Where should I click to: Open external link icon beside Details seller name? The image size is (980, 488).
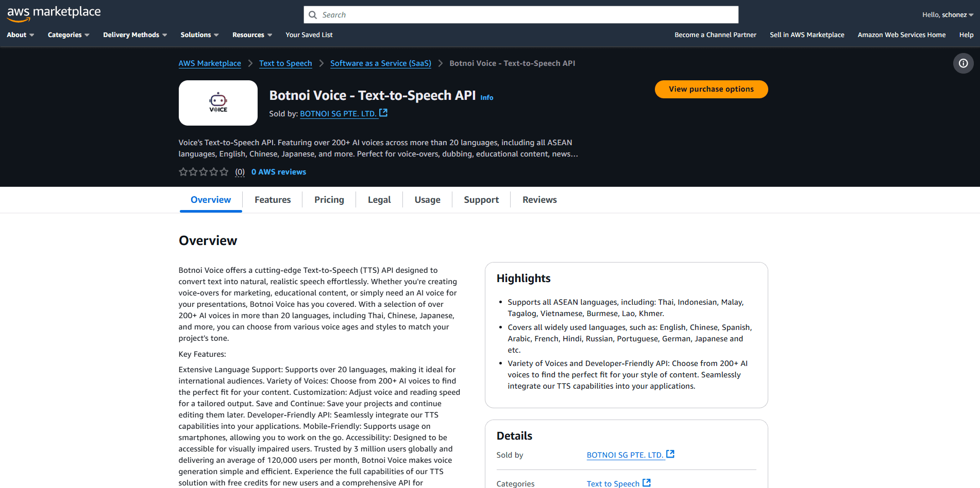coord(670,454)
